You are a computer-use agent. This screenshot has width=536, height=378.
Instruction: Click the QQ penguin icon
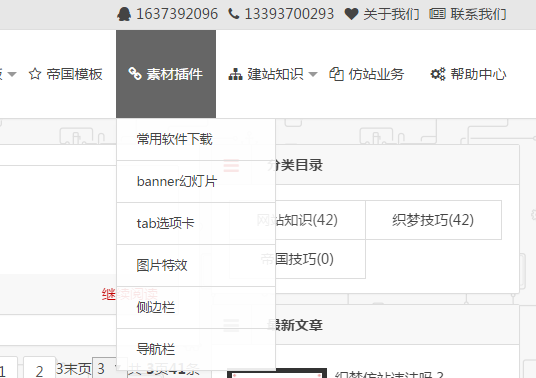point(124,14)
